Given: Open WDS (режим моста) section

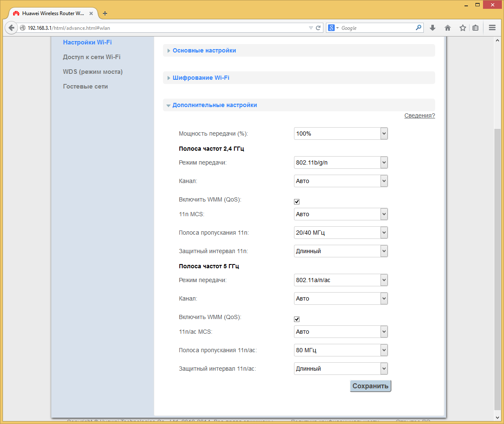Looking at the screenshot, I should [93, 72].
